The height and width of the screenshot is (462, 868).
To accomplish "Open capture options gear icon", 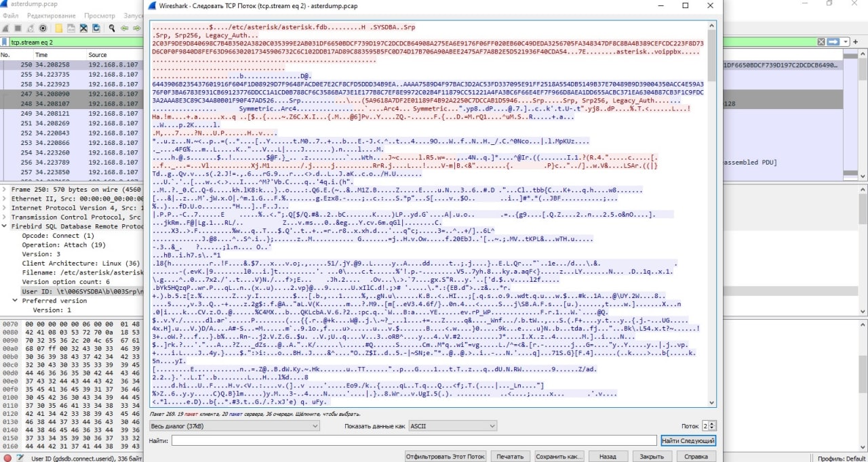I will point(43,28).
